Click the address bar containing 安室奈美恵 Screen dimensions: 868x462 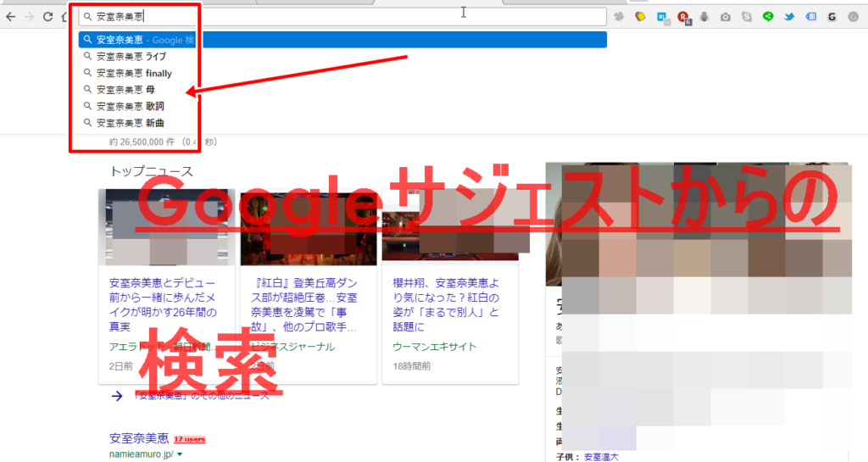342,17
